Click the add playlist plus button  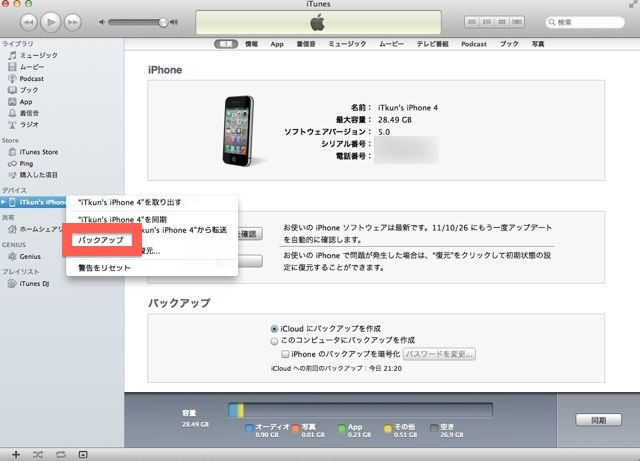click(16, 454)
